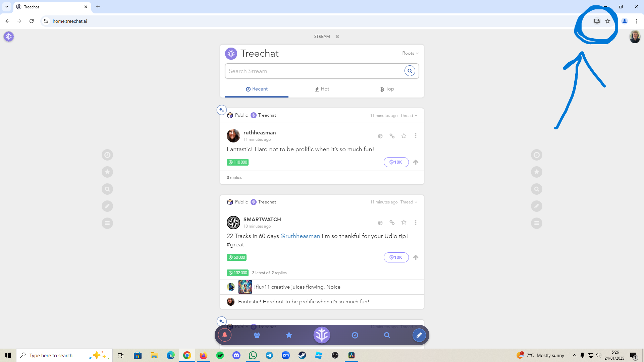This screenshot has width=644, height=362.
Task: Click left sidebar star icon
Action: (107, 172)
